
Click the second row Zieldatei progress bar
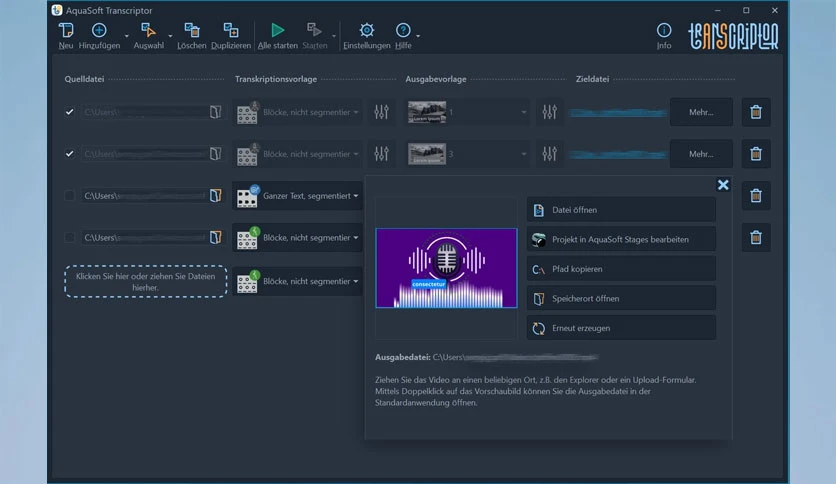(x=617, y=154)
